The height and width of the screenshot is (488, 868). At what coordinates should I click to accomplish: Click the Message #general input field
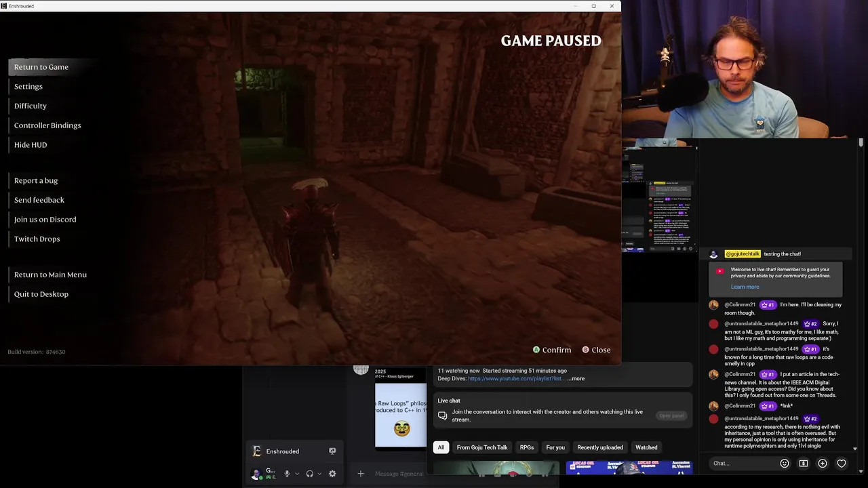coord(399,474)
